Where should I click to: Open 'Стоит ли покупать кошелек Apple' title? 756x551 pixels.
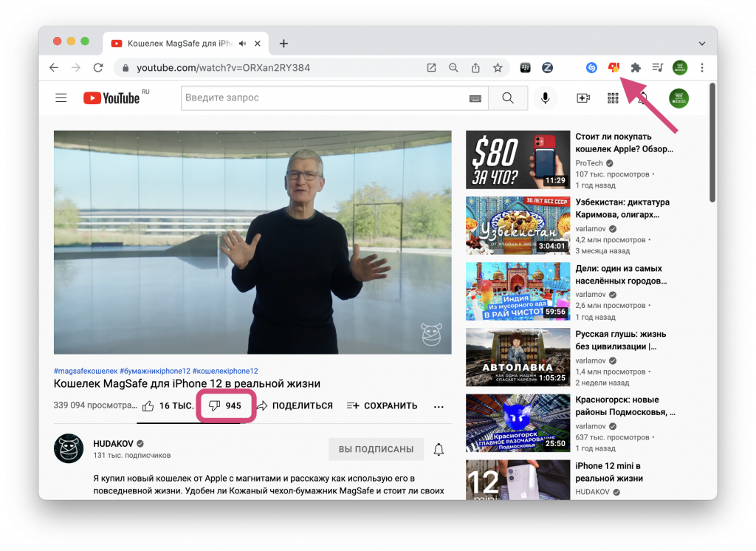624,143
